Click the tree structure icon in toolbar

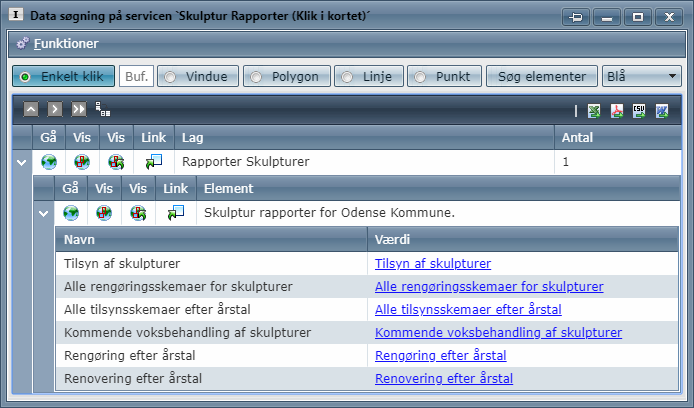click(102, 109)
